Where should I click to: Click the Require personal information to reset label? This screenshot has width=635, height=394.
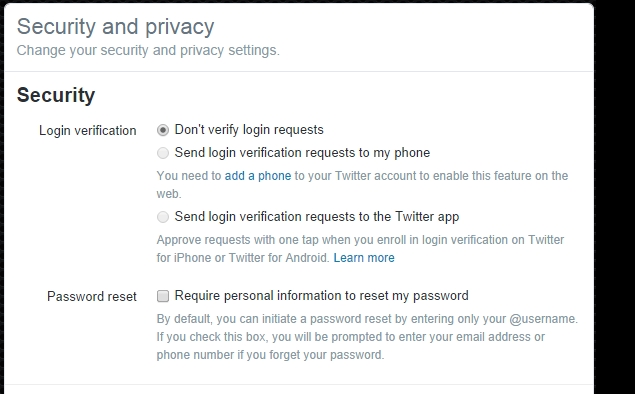point(322,296)
